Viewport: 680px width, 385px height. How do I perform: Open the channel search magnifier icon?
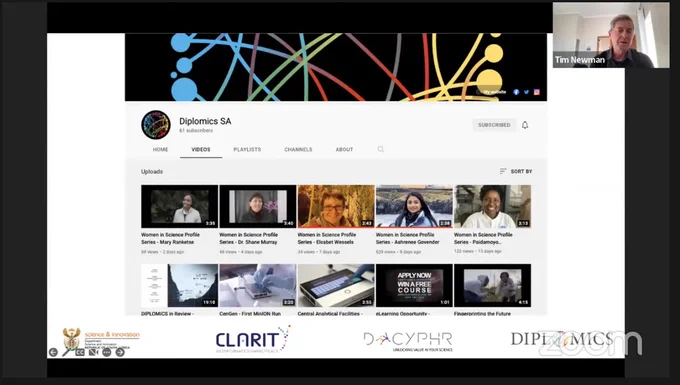point(380,150)
